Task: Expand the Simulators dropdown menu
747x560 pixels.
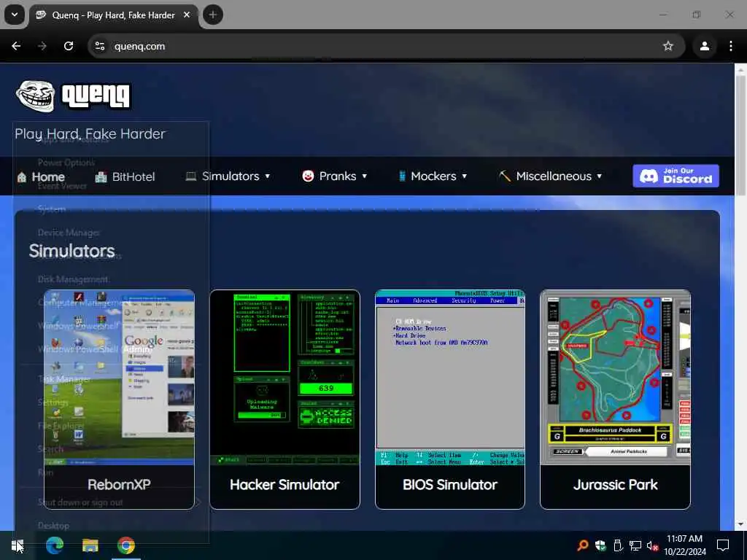Action: (228, 176)
